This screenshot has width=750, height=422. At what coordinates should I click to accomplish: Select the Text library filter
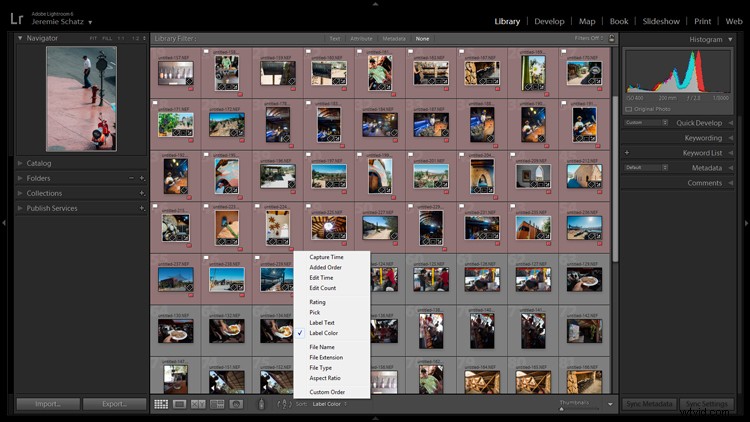(x=335, y=39)
